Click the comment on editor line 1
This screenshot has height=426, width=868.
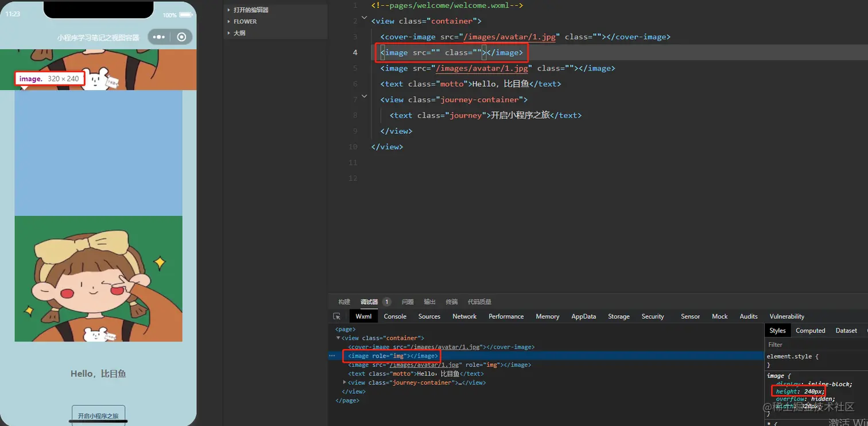[x=447, y=5]
